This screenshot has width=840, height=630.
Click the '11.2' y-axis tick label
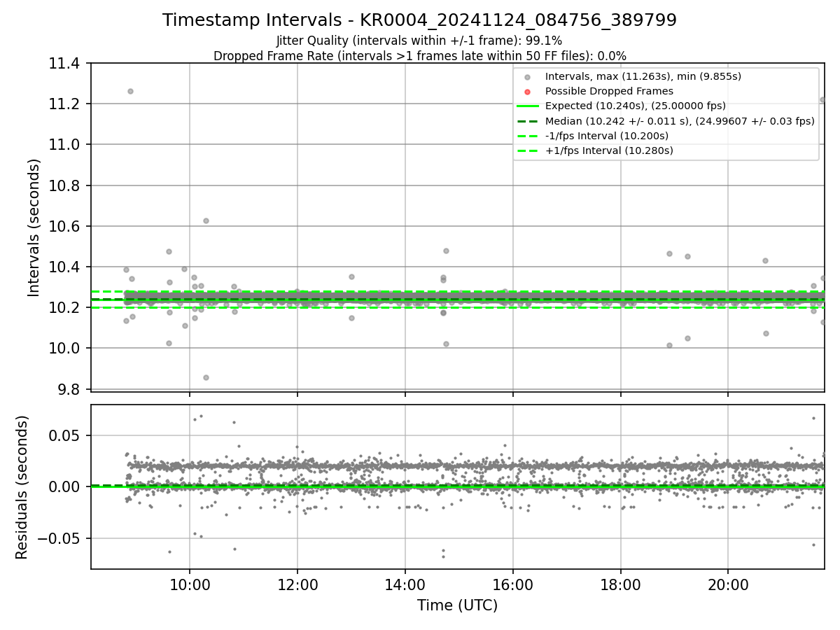coord(66,104)
